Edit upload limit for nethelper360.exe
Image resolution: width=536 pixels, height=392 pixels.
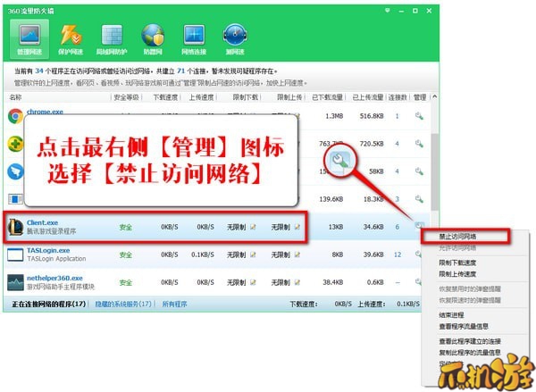click(x=297, y=282)
